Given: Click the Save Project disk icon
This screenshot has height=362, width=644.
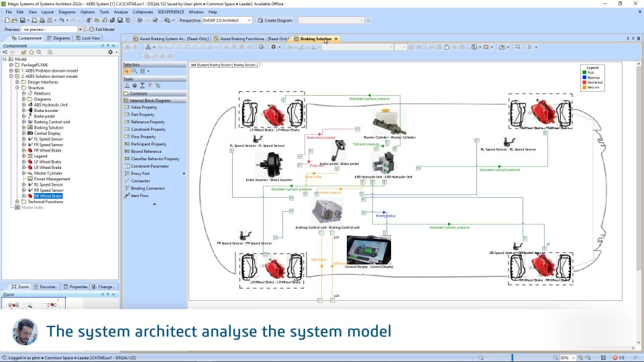Looking at the screenshot, I should (x=23, y=20).
